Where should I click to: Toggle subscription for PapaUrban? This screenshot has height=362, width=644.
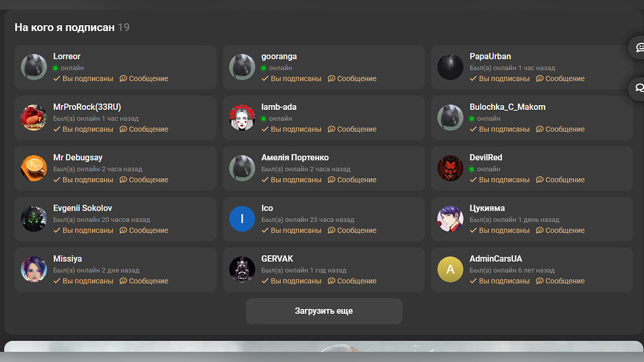(500, 79)
